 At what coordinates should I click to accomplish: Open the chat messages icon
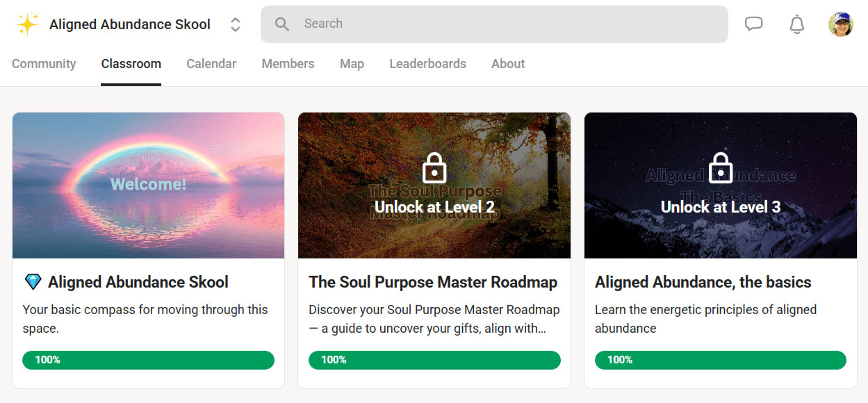(753, 24)
